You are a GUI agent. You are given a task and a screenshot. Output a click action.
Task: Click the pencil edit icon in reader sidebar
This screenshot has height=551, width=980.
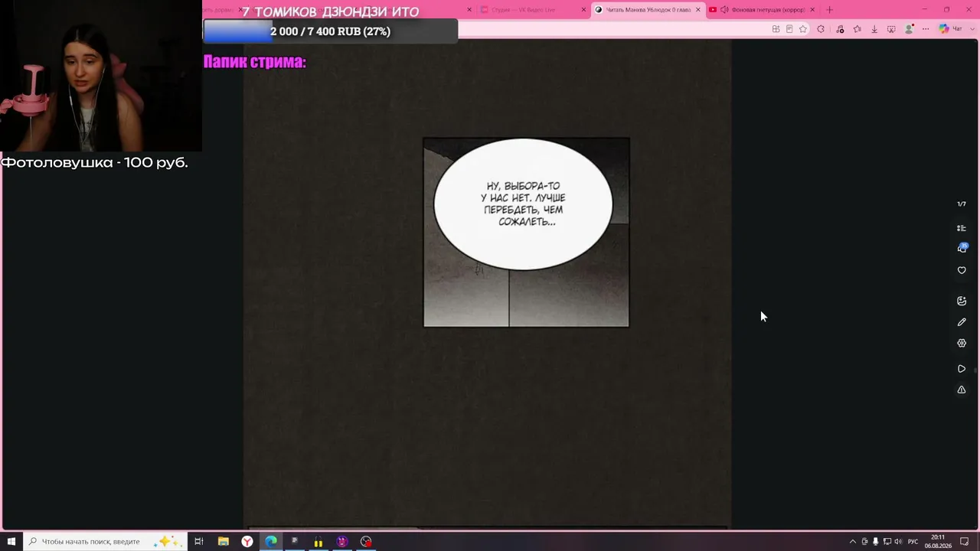[x=962, y=322]
